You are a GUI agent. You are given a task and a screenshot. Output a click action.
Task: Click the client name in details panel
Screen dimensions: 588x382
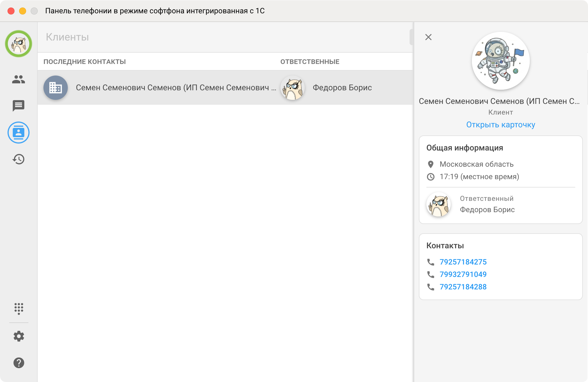click(x=499, y=101)
